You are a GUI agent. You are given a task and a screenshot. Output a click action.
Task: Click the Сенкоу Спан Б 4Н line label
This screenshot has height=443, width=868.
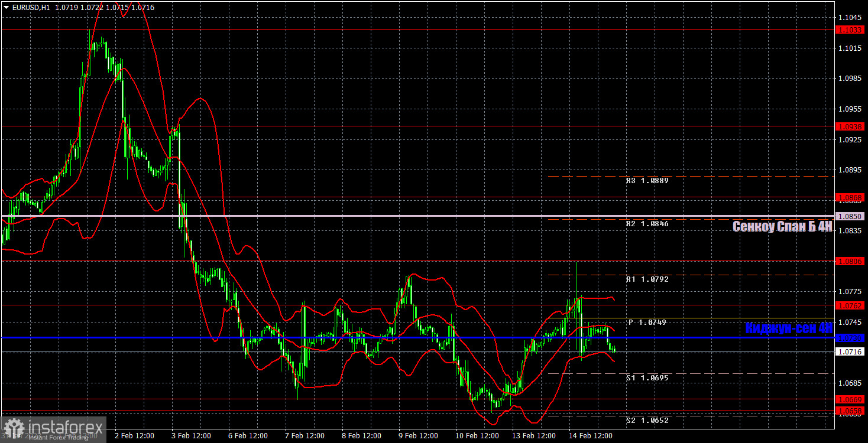tap(782, 226)
